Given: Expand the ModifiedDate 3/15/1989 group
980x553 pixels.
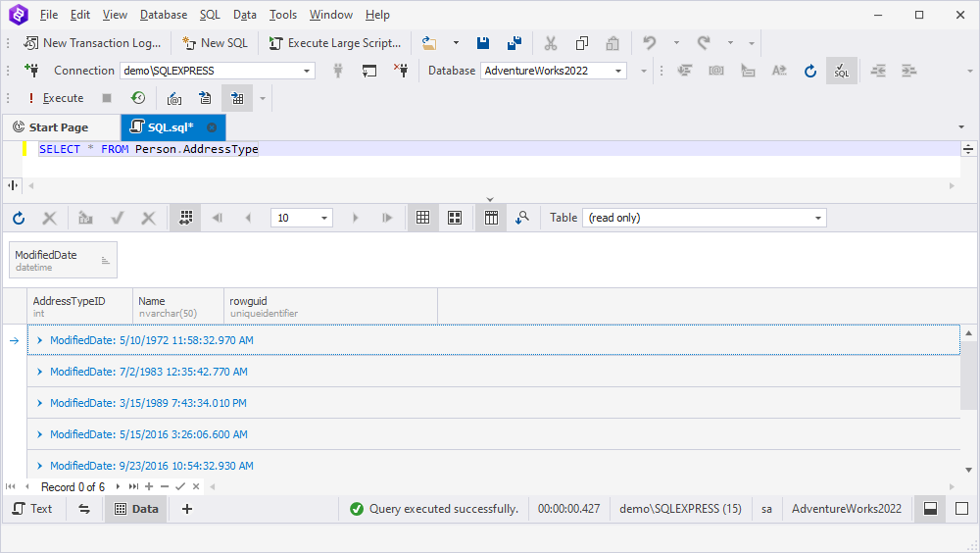Looking at the screenshot, I should [x=40, y=403].
